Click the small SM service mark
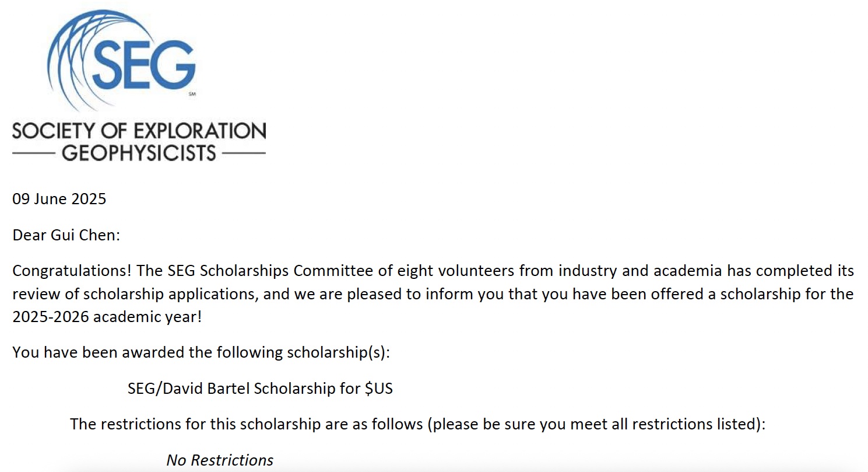 192,93
